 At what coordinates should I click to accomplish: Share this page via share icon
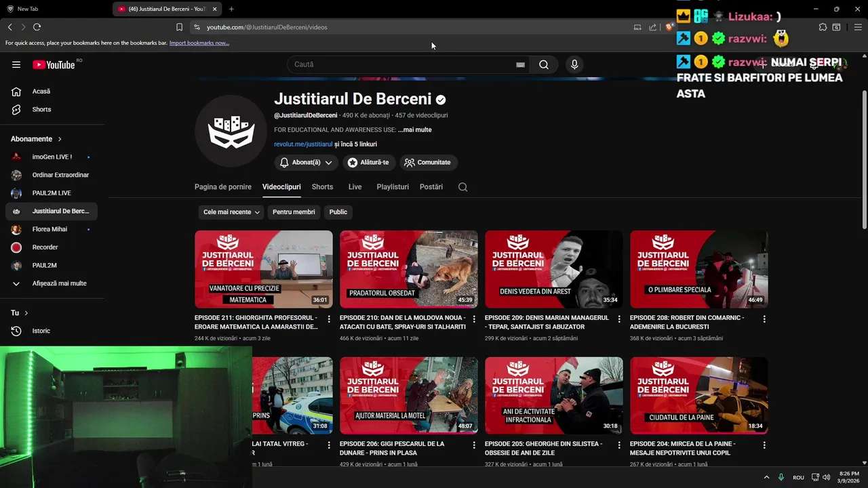[652, 27]
